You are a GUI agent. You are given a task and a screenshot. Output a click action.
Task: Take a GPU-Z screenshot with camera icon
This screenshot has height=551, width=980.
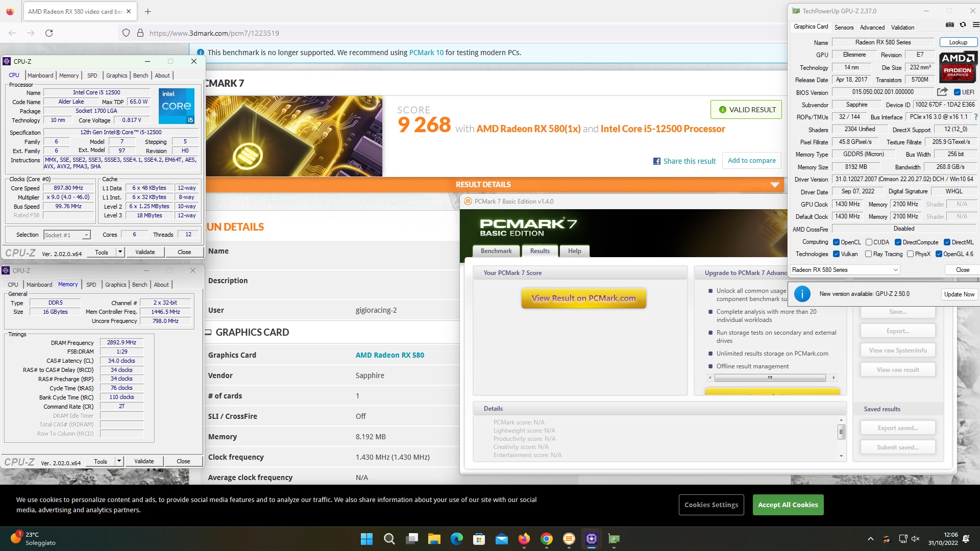click(950, 24)
